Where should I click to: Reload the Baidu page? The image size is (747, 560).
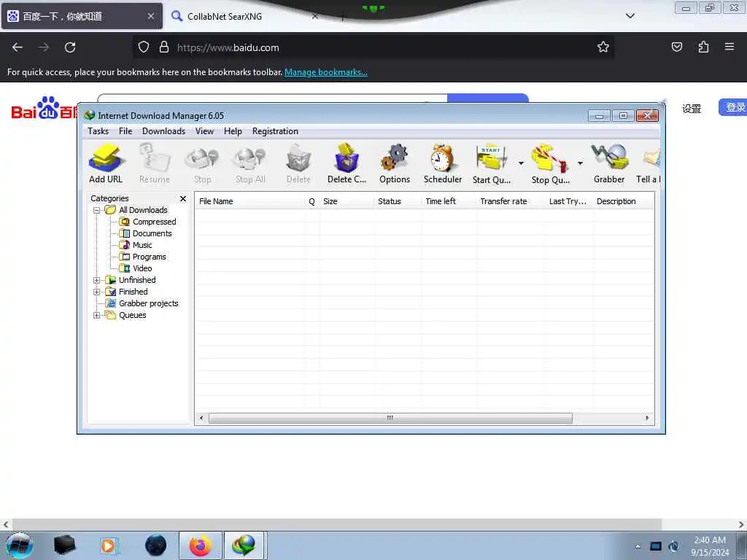[70, 47]
